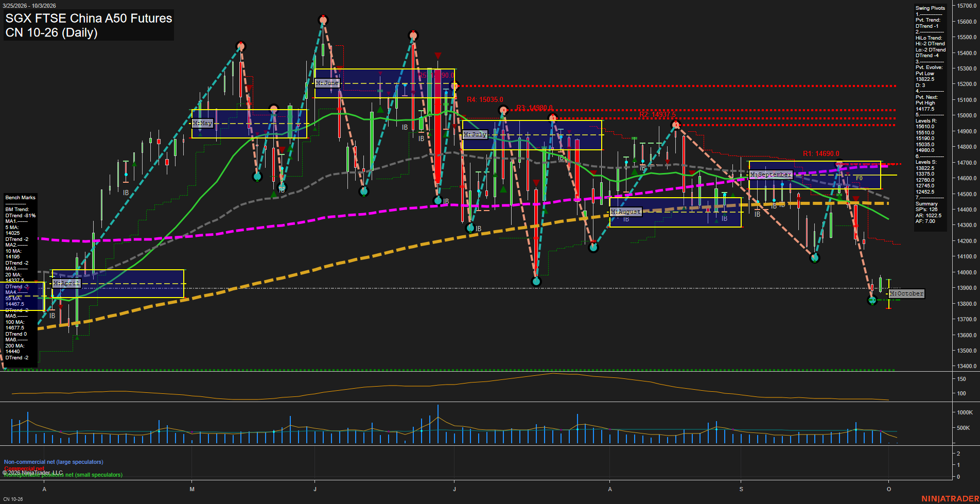The width and height of the screenshot is (980, 504).
Task: Click the 100 MA 14677.5 benchmark entry
Action: click(15, 325)
